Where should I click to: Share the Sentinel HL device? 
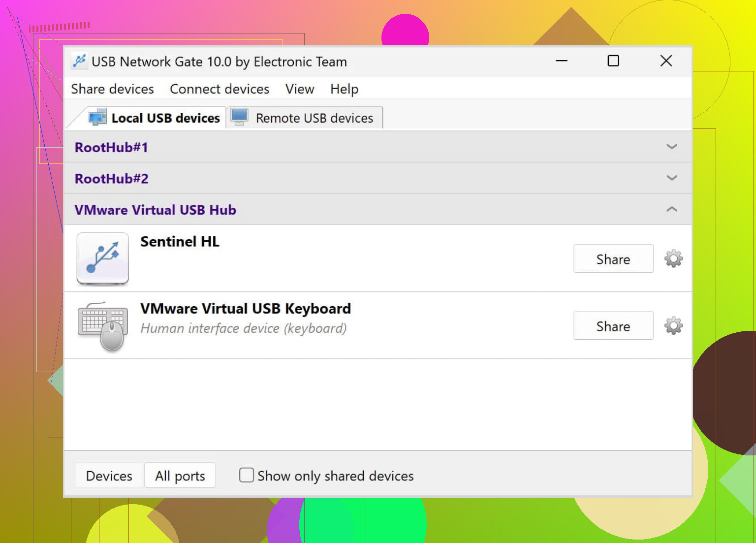click(x=613, y=258)
